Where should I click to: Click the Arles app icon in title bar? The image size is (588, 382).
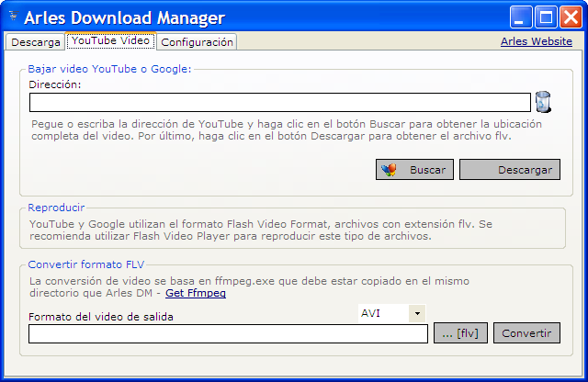pos(14,16)
